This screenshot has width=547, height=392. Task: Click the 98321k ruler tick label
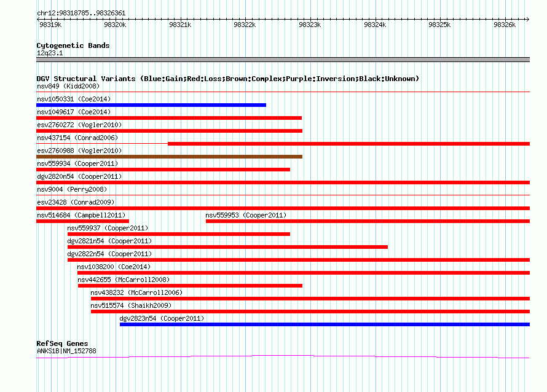[x=180, y=25]
